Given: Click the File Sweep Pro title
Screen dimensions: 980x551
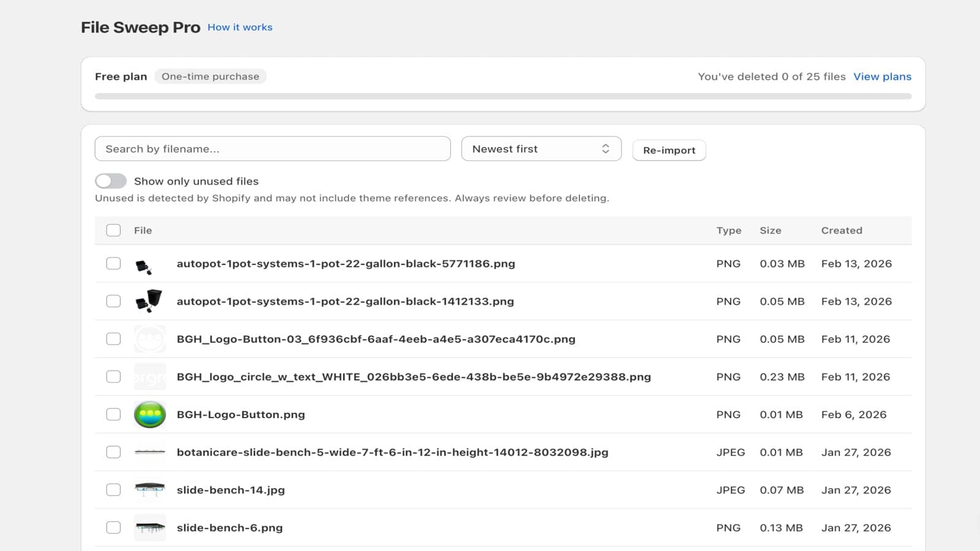Looking at the screenshot, I should [x=140, y=28].
